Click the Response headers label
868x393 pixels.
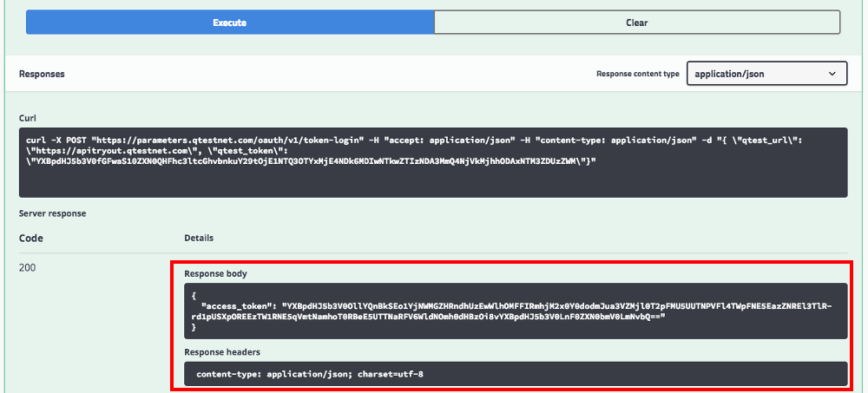pyautogui.click(x=222, y=352)
